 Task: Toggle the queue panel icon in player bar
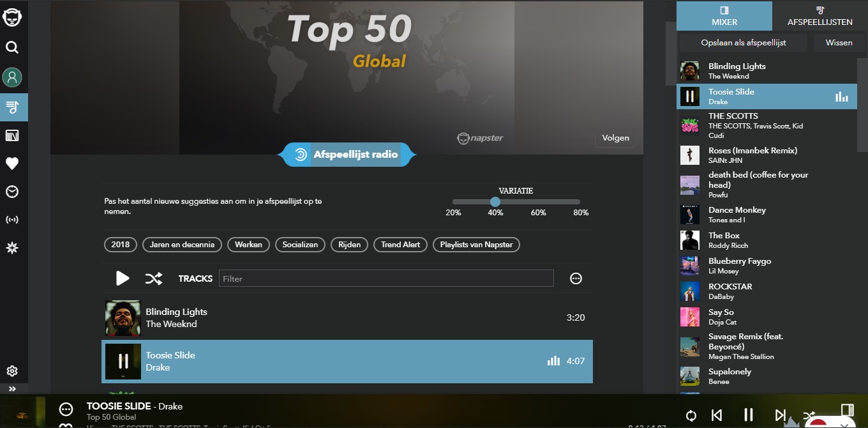pos(847,409)
